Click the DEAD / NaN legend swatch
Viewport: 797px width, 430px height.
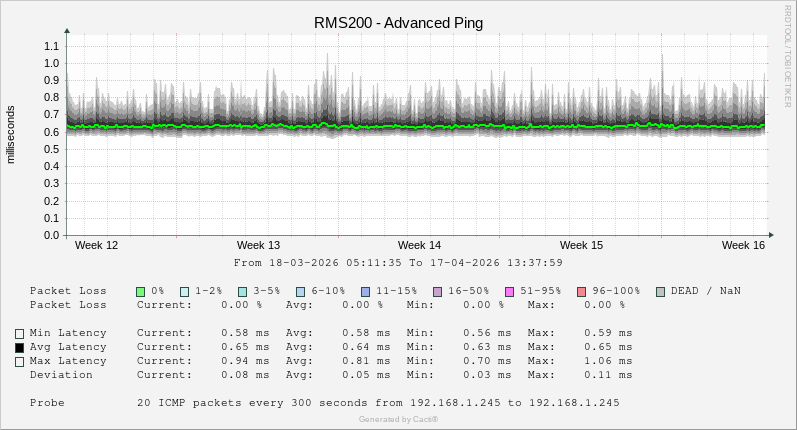point(661,291)
